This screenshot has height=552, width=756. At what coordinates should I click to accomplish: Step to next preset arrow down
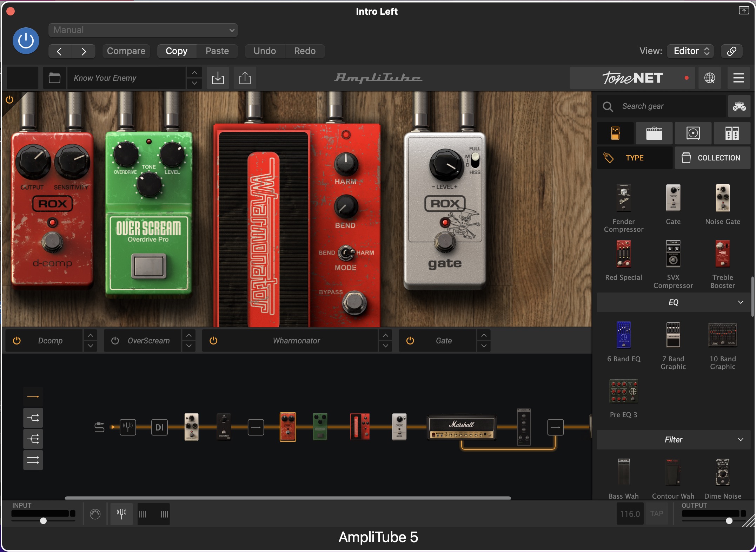click(194, 83)
